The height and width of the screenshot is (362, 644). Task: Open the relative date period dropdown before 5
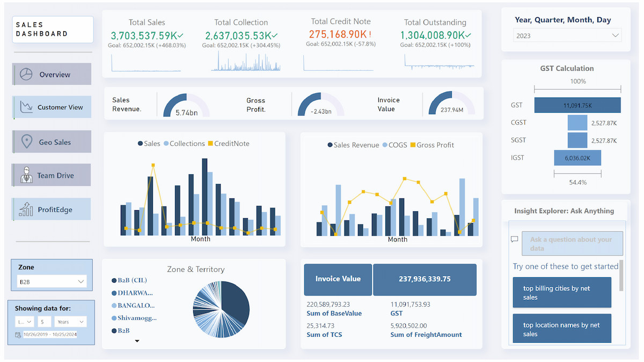[25, 322]
